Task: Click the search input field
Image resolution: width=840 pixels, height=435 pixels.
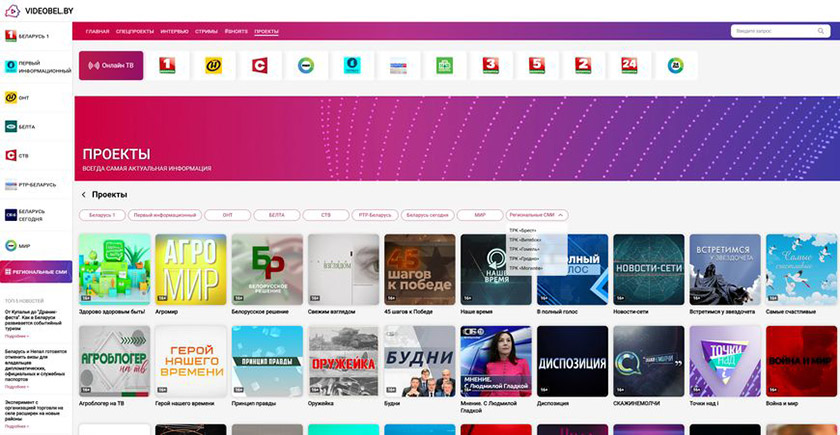Action: point(778,32)
